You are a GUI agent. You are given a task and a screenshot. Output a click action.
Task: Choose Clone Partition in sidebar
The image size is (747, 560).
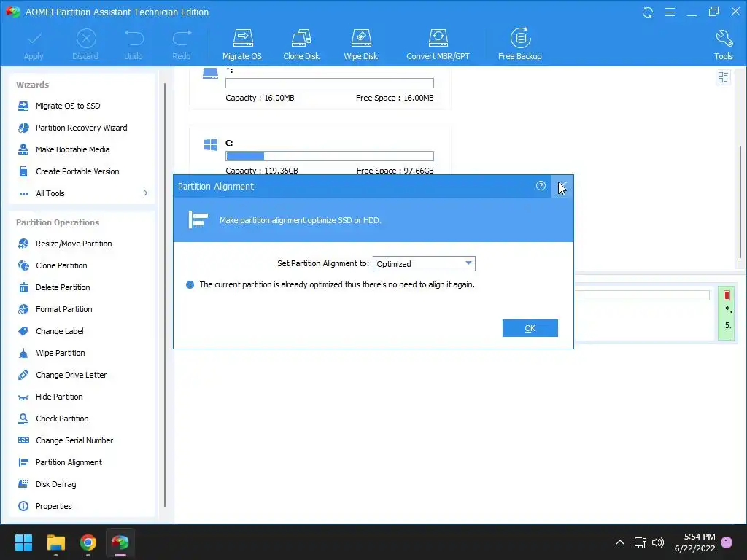[61, 265]
